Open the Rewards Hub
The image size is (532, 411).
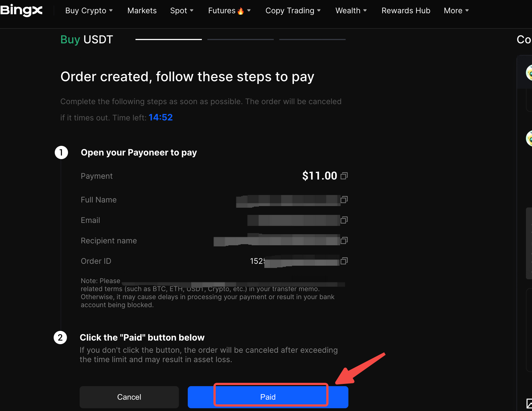pos(406,10)
